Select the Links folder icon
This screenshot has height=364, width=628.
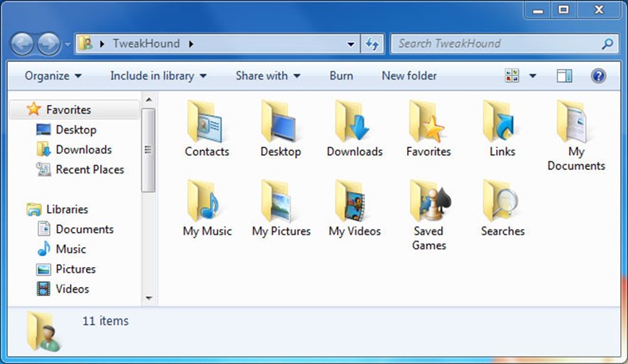click(501, 122)
